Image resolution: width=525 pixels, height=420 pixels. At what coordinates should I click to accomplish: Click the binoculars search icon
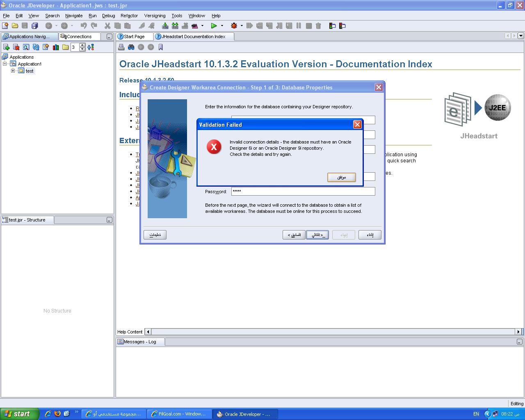(131, 47)
